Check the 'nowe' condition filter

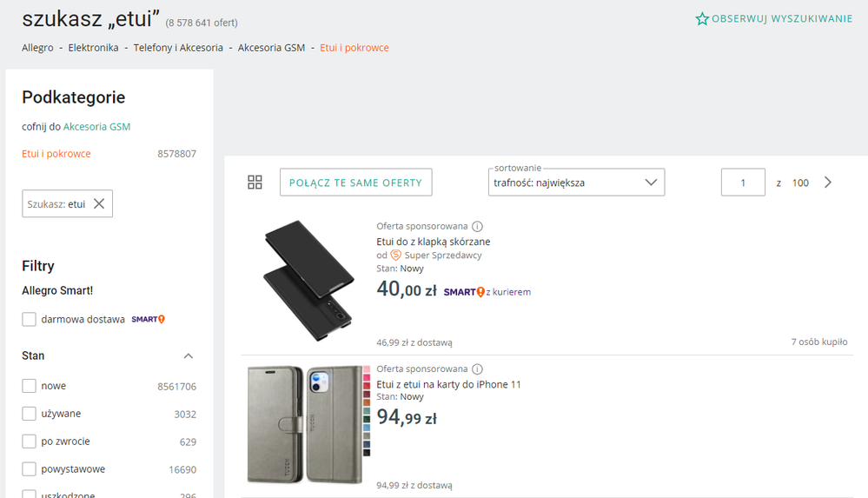[x=30, y=386]
